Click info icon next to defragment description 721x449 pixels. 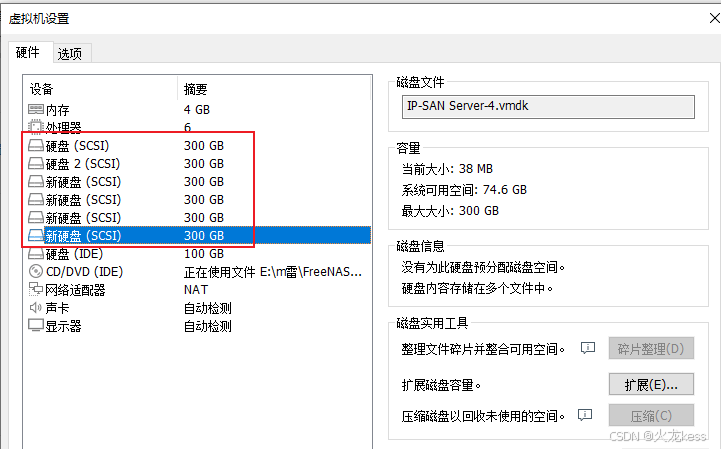click(588, 348)
